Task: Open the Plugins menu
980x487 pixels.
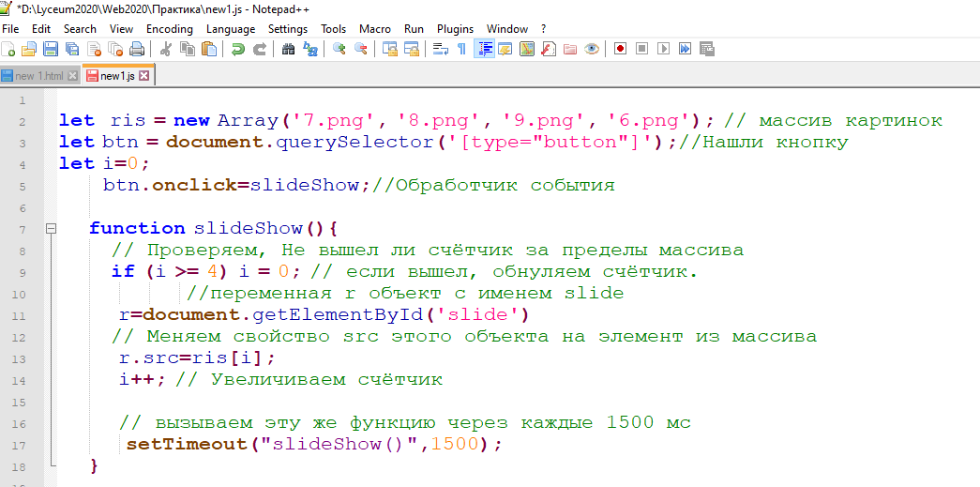Action: click(x=455, y=29)
